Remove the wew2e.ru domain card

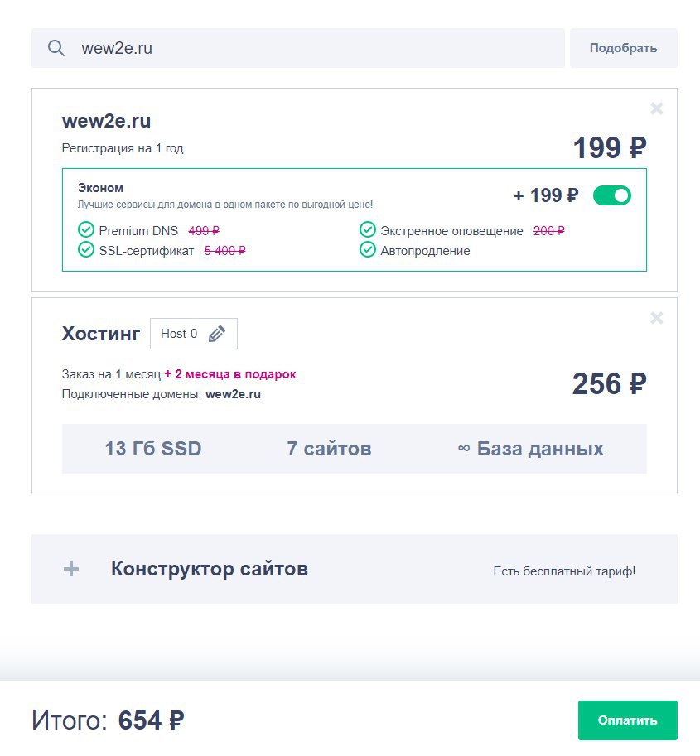click(x=657, y=108)
